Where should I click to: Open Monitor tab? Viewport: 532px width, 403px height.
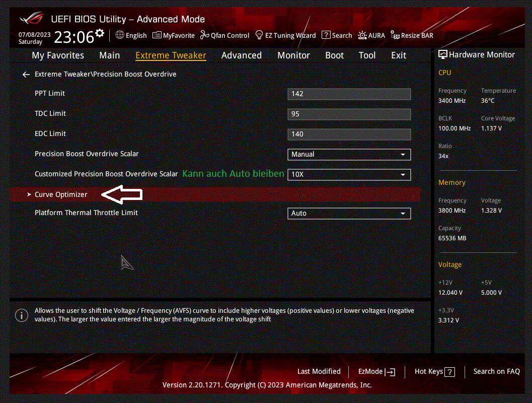[x=293, y=55]
